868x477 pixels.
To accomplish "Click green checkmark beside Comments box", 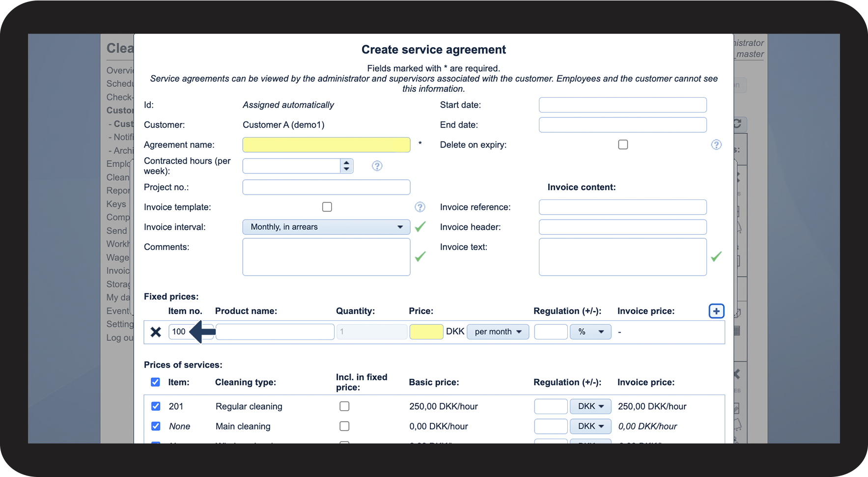I will click(x=420, y=256).
